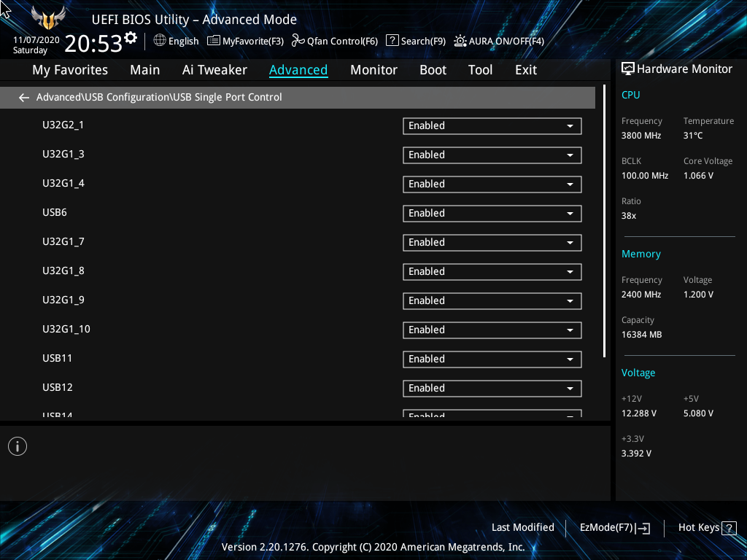Switch to the Boot tab
The height and width of the screenshot is (560, 747).
[x=433, y=70]
